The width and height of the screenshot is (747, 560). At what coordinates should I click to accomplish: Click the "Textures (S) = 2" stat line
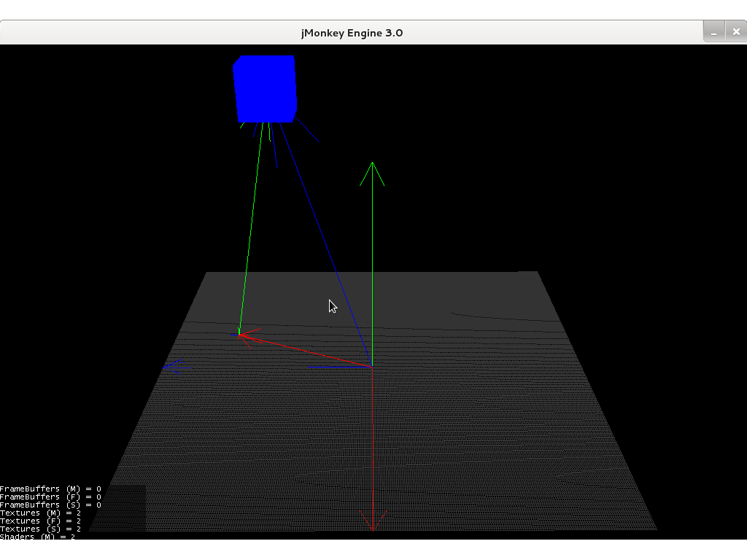40,529
